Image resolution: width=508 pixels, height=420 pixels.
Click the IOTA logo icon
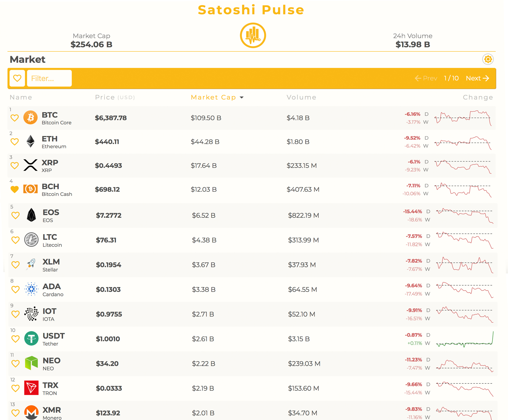coord(31,313)
